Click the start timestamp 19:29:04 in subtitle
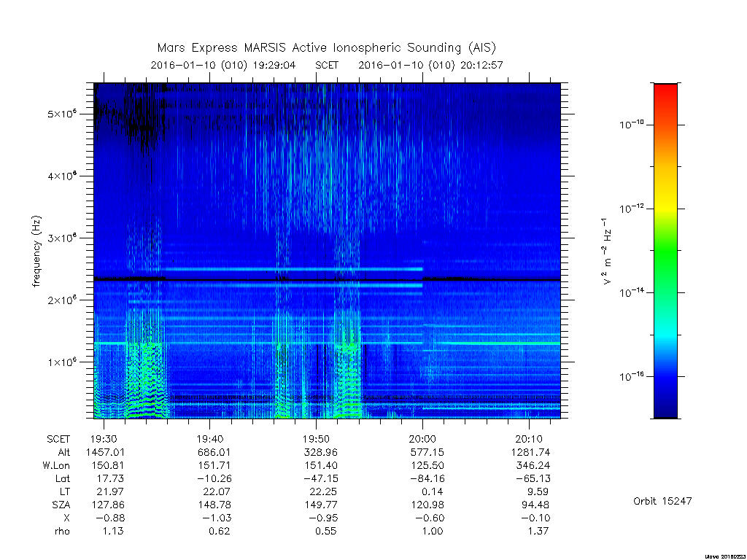 (274, 65)
